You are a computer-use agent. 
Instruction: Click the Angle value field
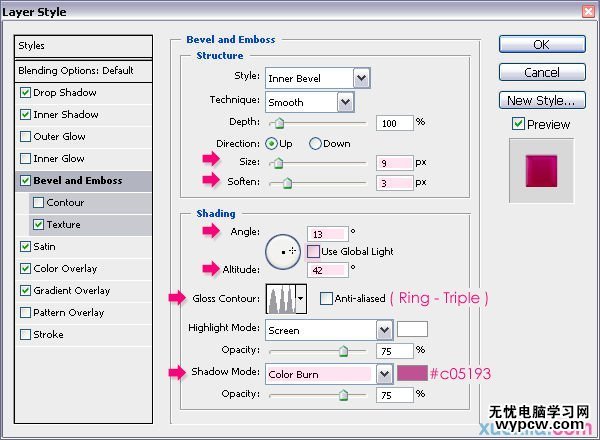pos(328,234)
